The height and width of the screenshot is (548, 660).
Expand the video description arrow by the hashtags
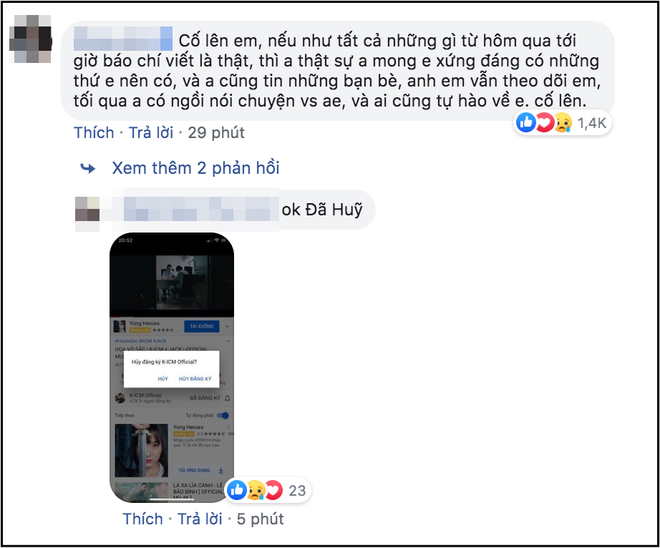[229, 341]
